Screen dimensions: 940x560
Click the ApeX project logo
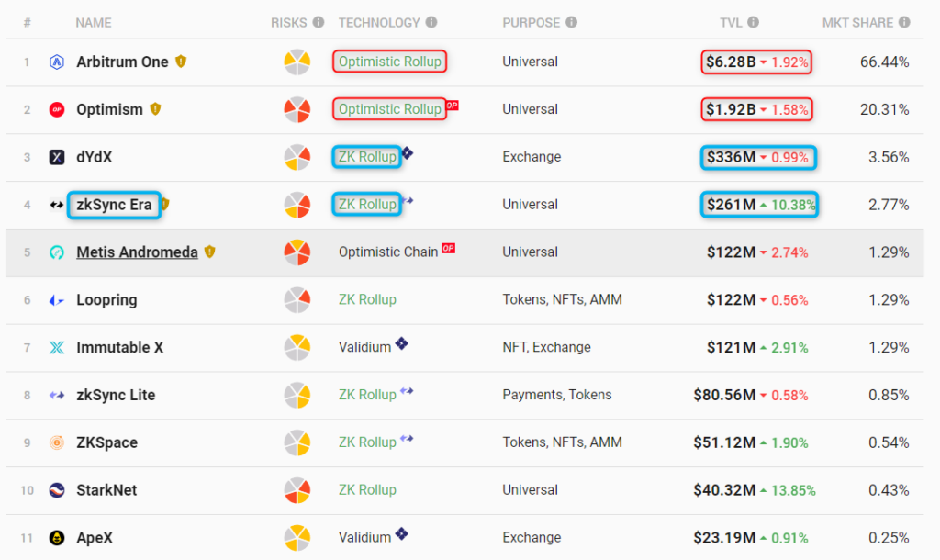(x=56, y=538)
